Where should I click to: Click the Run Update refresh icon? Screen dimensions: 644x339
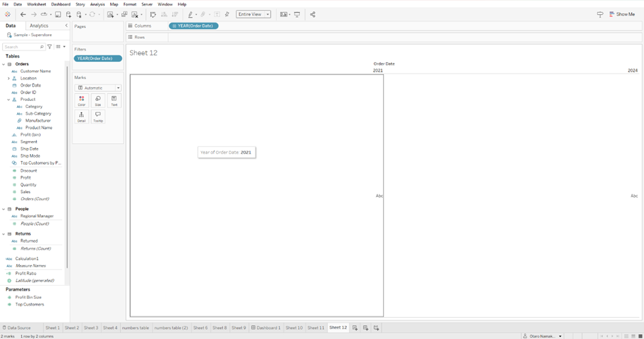click(x=93, y=14)
